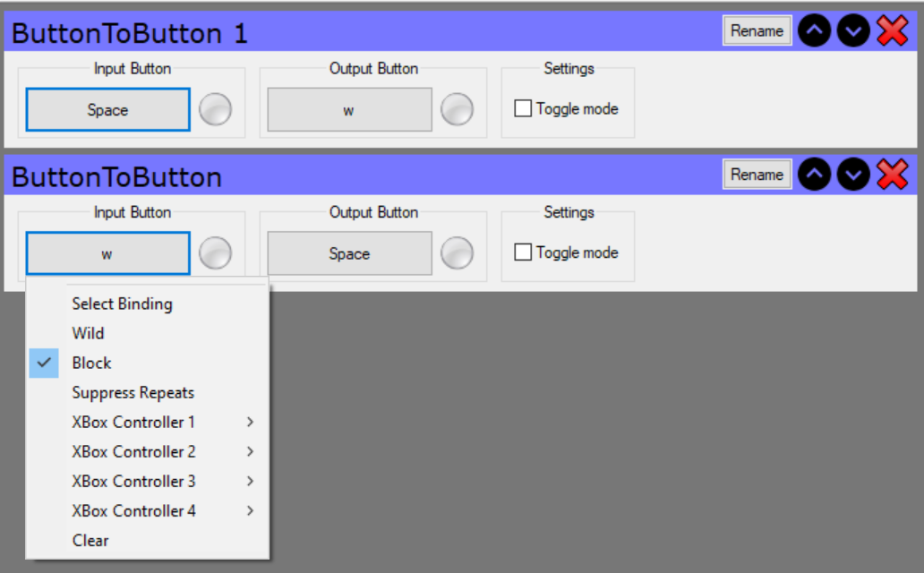
Task: Click the Space output button binding
Action: point(349,253)
